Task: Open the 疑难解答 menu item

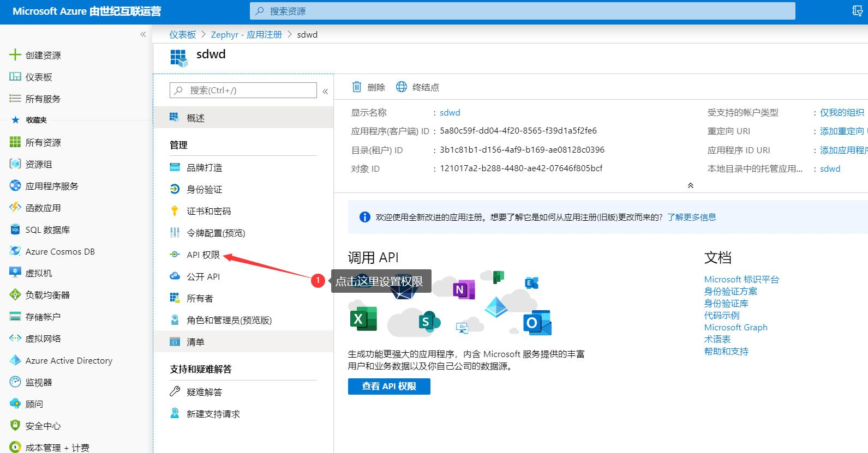Action: pos(243,392)
